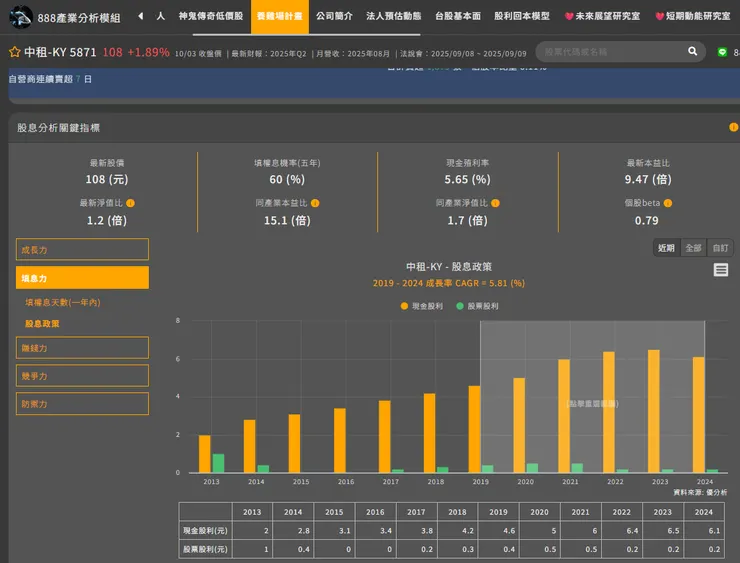
Task: Click the 資料來源: 優分析 credit
Action: pos(700,492)
